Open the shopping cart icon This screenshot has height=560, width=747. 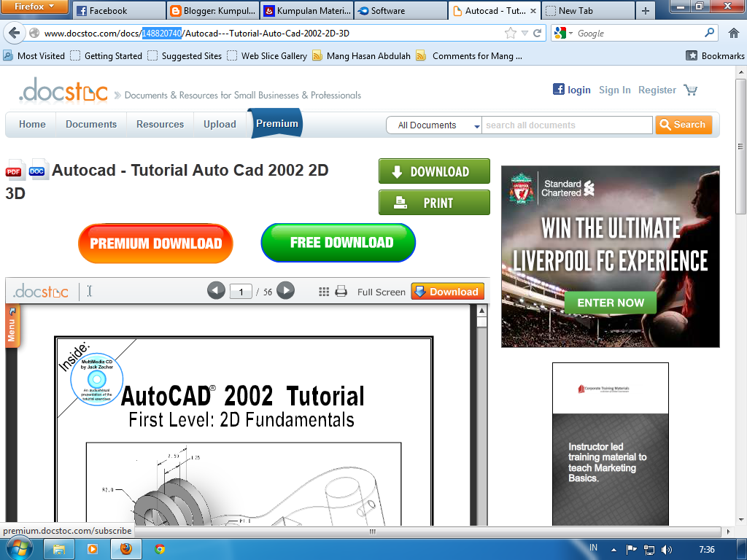coord(690,90)
